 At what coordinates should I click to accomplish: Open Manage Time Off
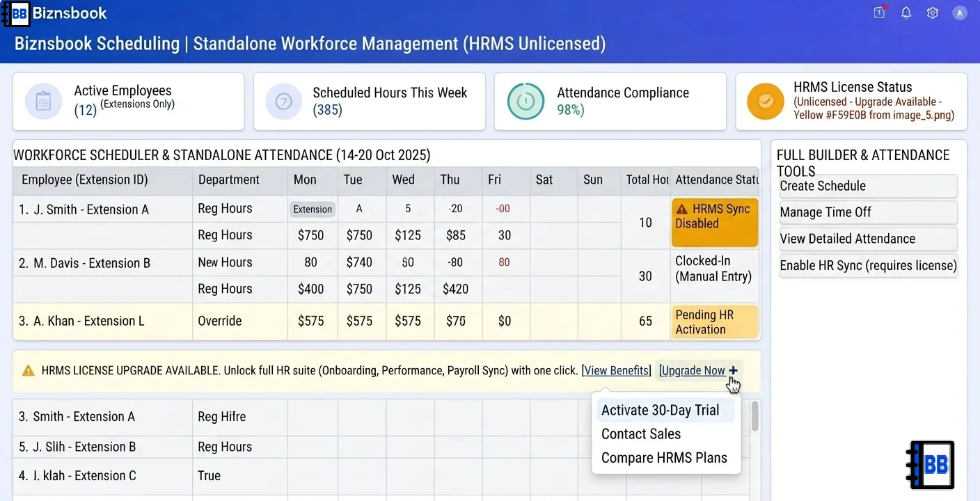tap(868, 212)
